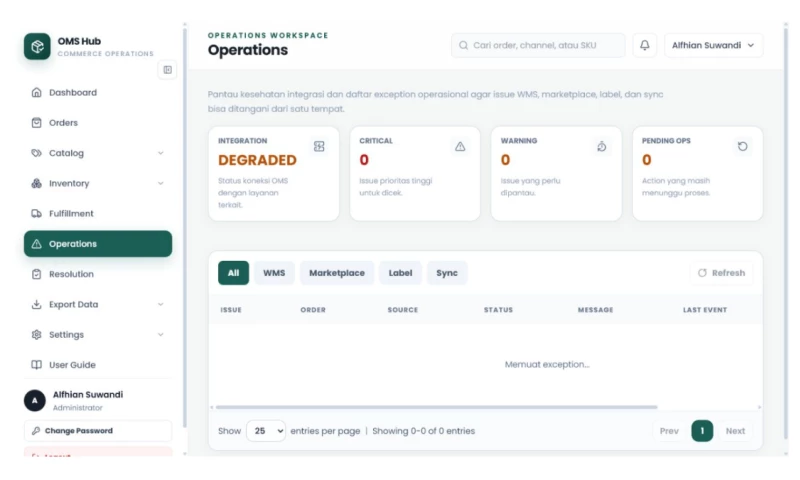
Task: Click the Orders bag icon
Action: [x=36, y=122]
